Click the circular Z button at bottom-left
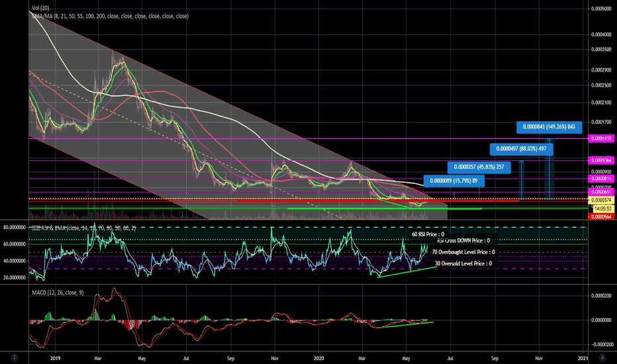 14,357
